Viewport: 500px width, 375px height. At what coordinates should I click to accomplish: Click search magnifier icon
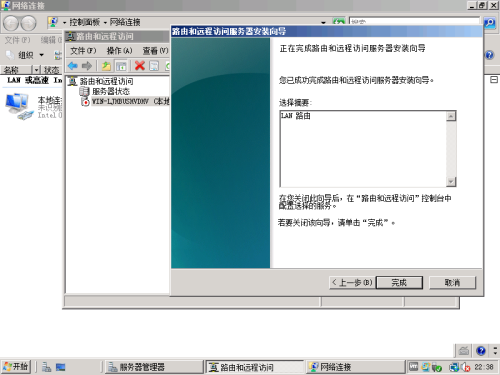click(489, 23)
